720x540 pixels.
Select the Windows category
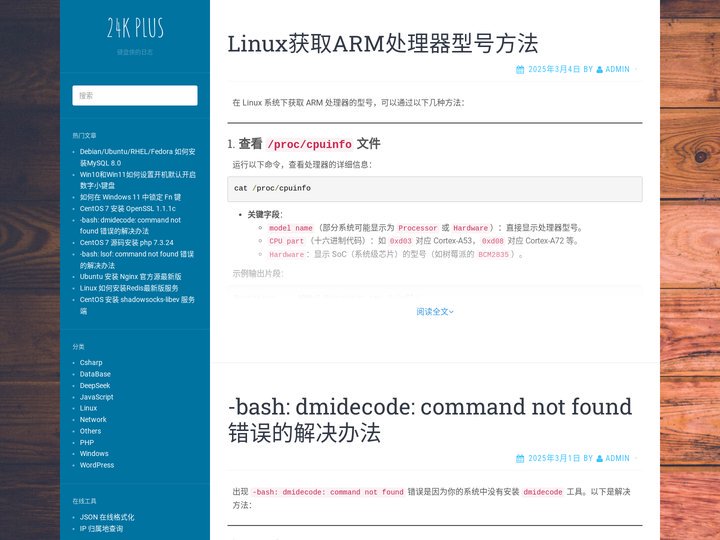tap(94, 453)
